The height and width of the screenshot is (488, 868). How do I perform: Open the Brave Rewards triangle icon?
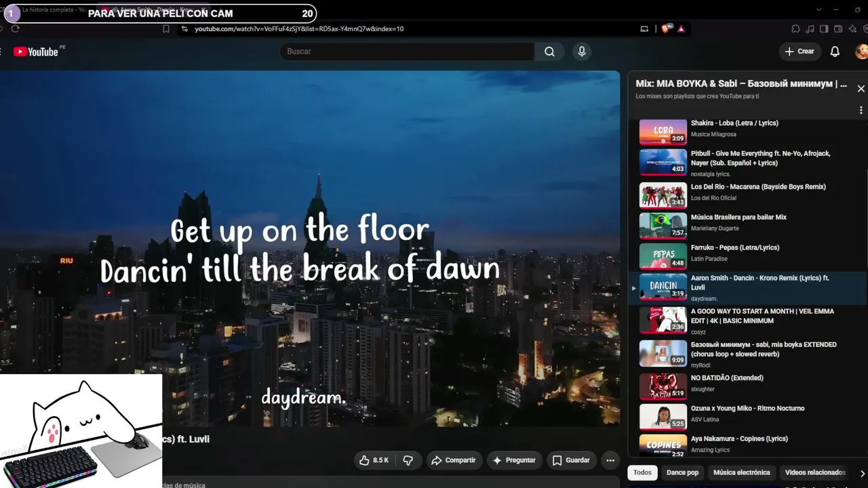click(x=681, y=28)
